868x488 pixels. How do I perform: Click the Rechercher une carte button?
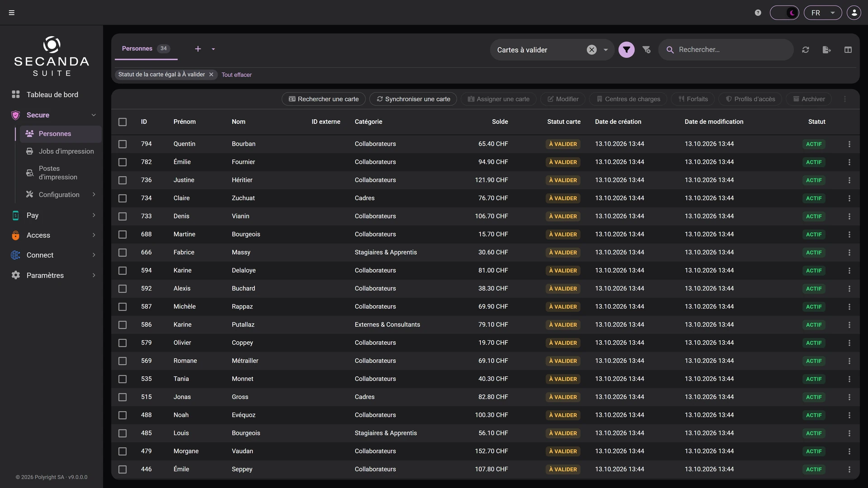click(x=324, y=99)
